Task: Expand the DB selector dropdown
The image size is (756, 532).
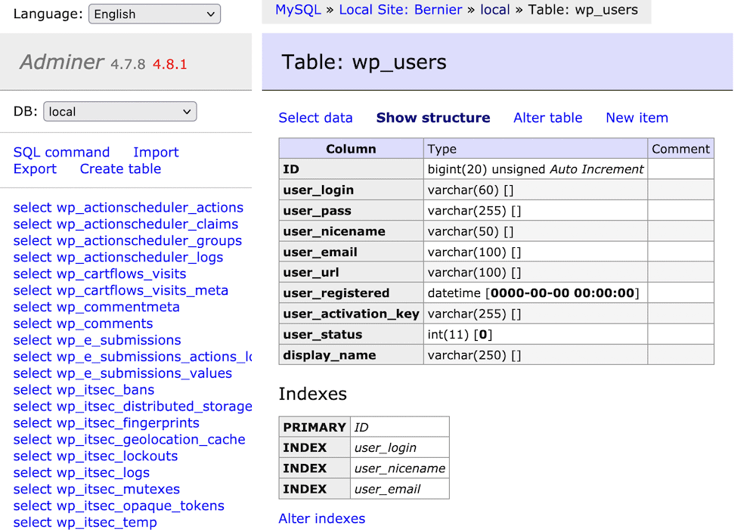Action: point(119,112)
